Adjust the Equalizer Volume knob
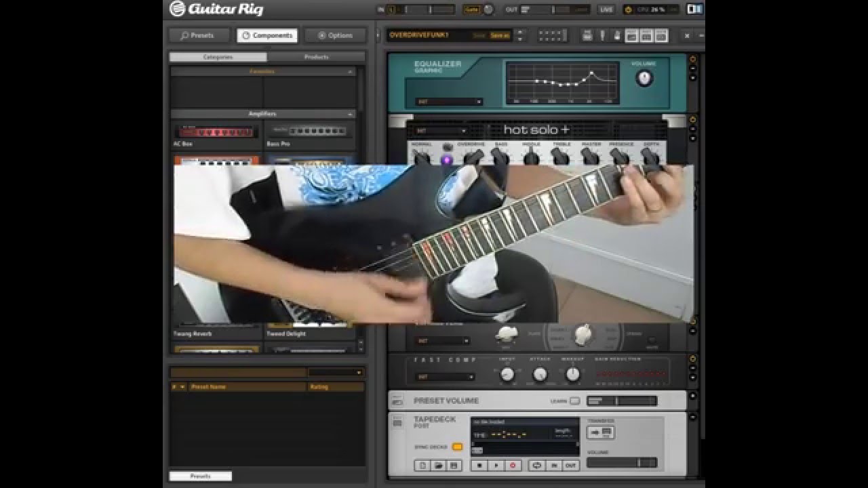Image resolution: width=868 pixels, height=488 pixels. click(644, 78)
